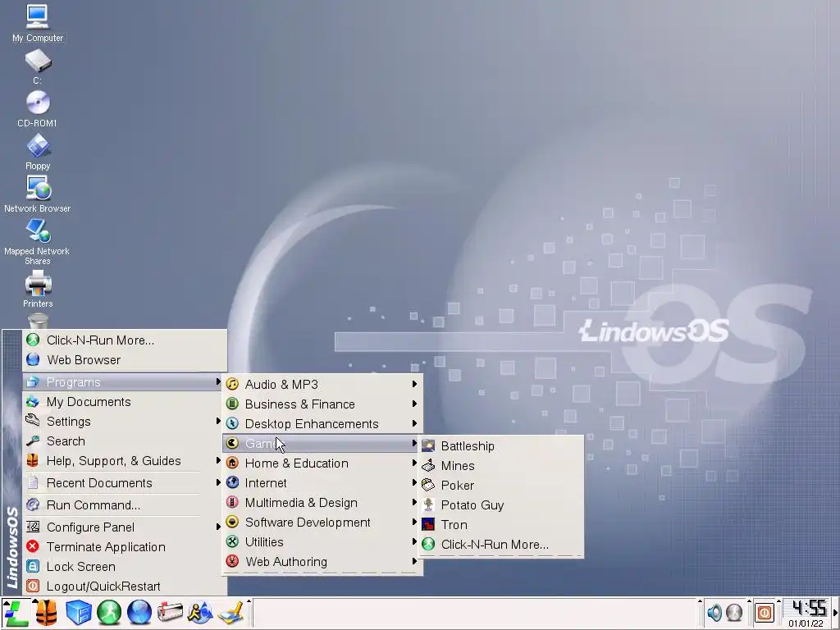
Task: Click the Tron game icon
Action: click(x=428, y=524)
